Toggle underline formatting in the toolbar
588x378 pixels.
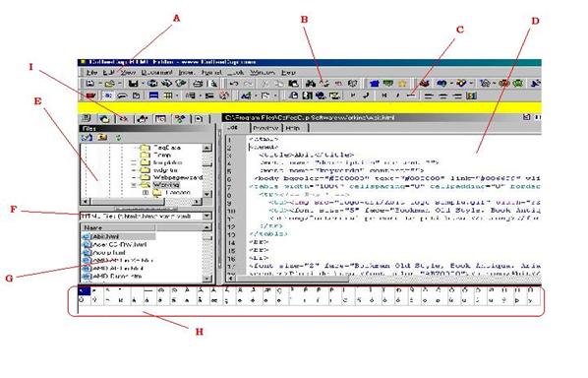[411, 95]
